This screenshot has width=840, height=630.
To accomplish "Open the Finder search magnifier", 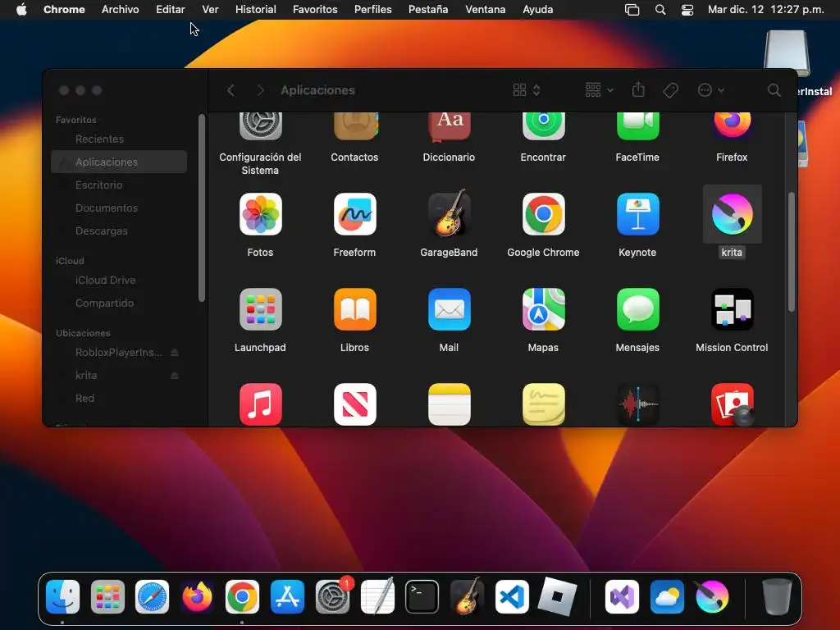I will click(774, 90).
